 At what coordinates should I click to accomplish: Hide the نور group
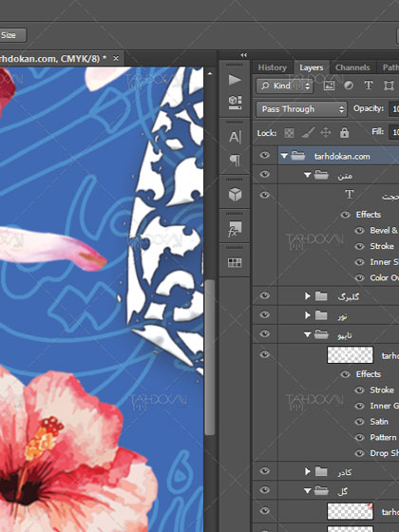click(265, 314)
